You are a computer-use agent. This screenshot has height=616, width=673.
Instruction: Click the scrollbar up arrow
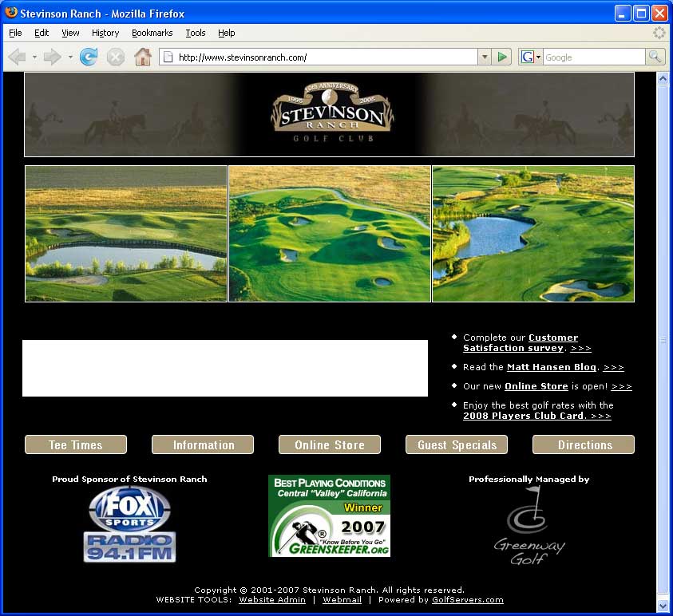663,78
